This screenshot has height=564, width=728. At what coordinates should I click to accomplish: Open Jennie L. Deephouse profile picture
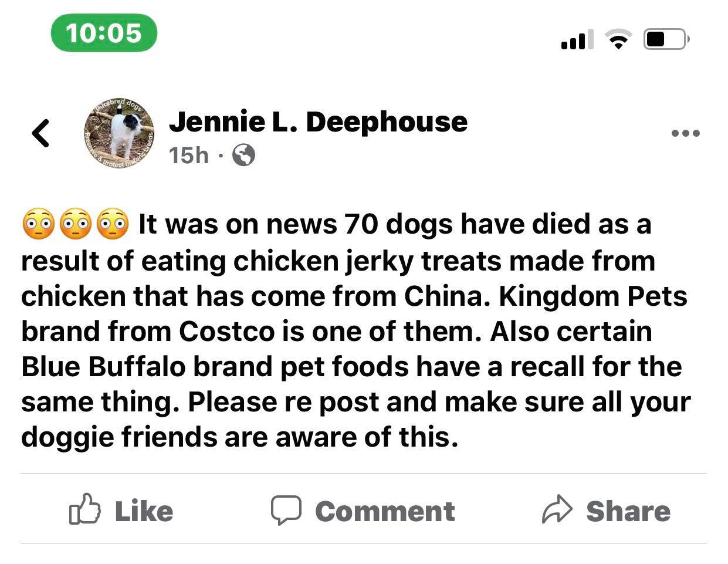tap(119, 133)
